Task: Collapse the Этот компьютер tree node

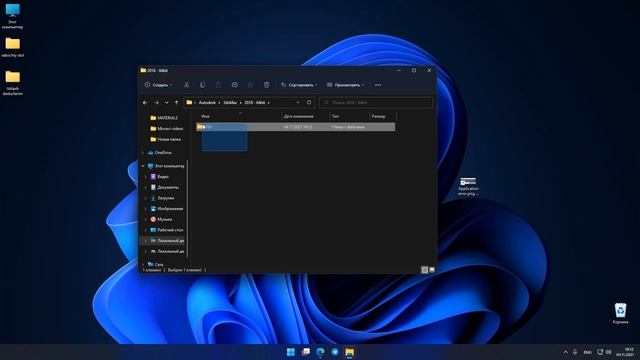Action: click(x=143, y=166)
